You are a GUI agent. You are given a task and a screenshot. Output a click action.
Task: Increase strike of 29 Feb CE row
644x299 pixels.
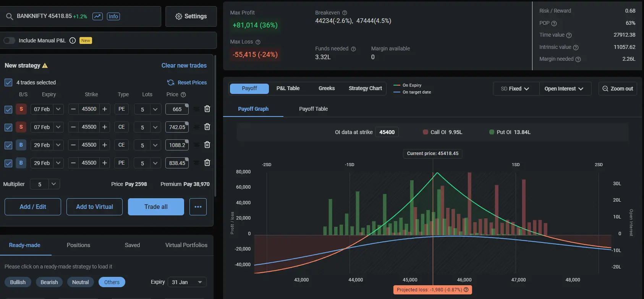coord(105,145)
